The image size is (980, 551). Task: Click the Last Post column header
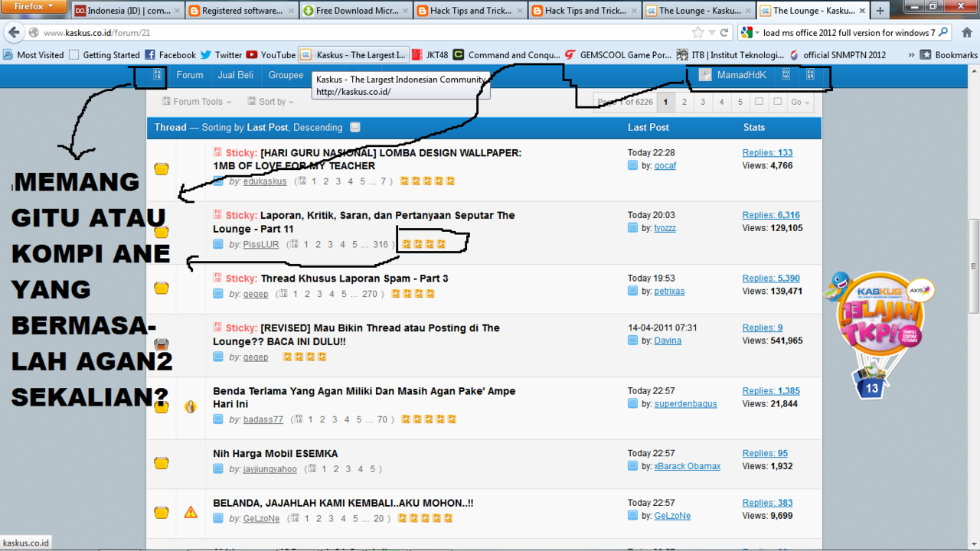tap(648, 127)
